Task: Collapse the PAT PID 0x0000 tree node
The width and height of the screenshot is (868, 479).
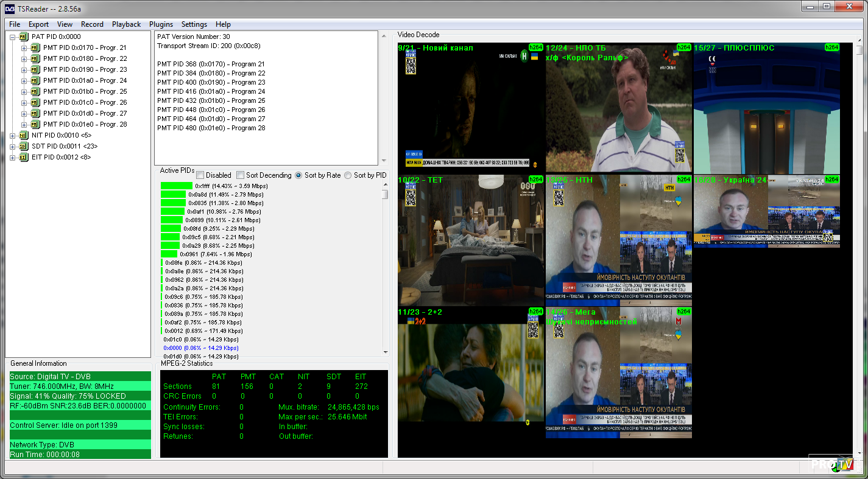Action: tap(13, 37)
